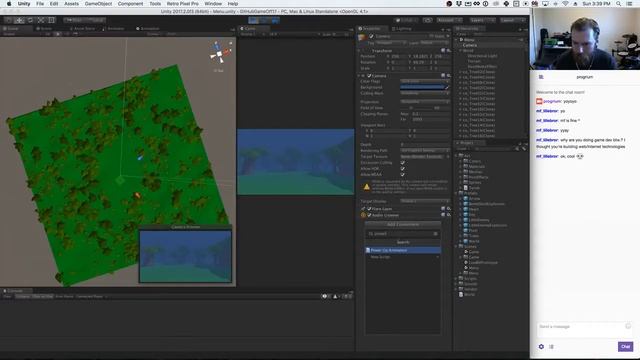Select the Move tool in Unity toolbar

tap(19, 20)
